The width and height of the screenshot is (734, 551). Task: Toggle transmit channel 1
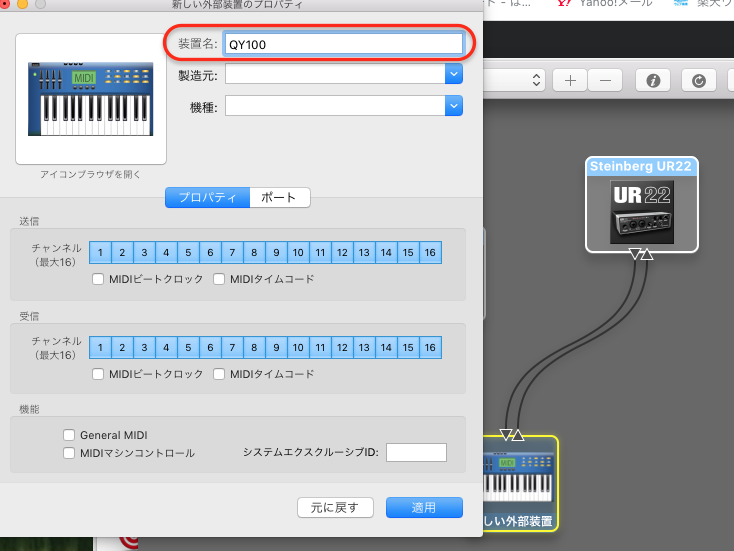click(100, 253)
